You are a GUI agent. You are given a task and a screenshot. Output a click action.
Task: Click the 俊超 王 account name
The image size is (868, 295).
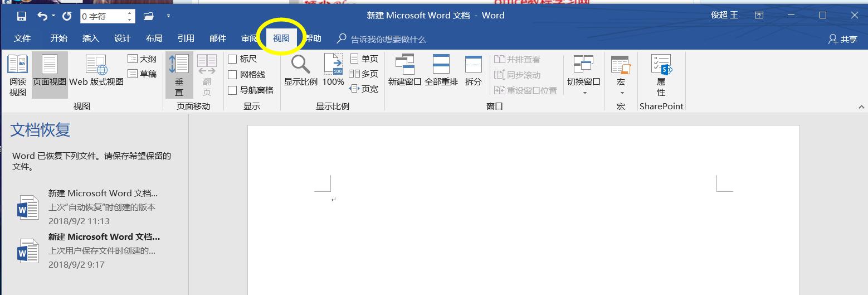724,16
